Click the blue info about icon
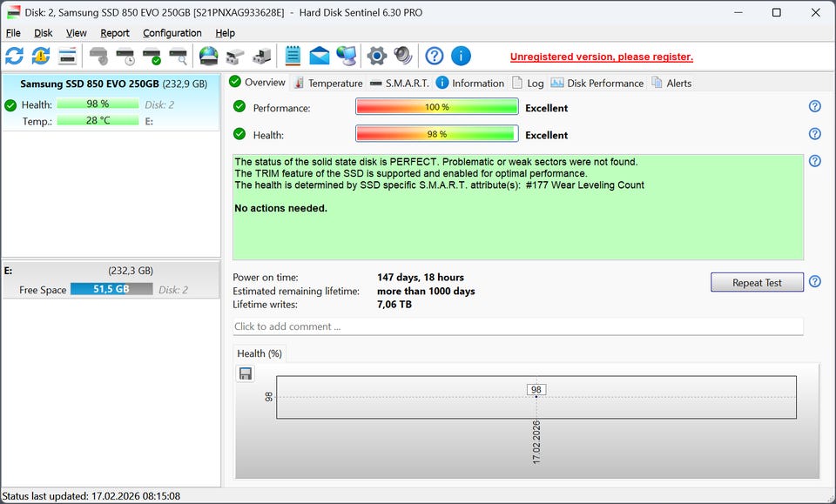This screenshot has width=836, height=504. coord(461,57)
